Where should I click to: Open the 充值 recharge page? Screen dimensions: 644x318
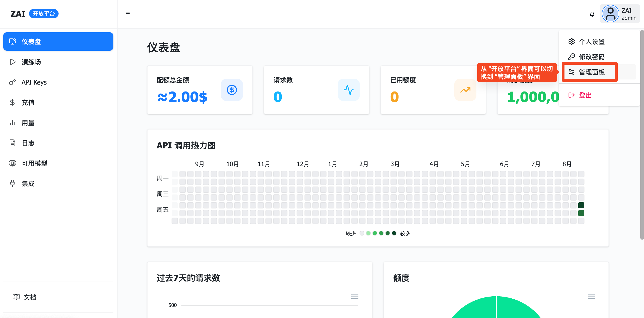(x=28, y=103)
